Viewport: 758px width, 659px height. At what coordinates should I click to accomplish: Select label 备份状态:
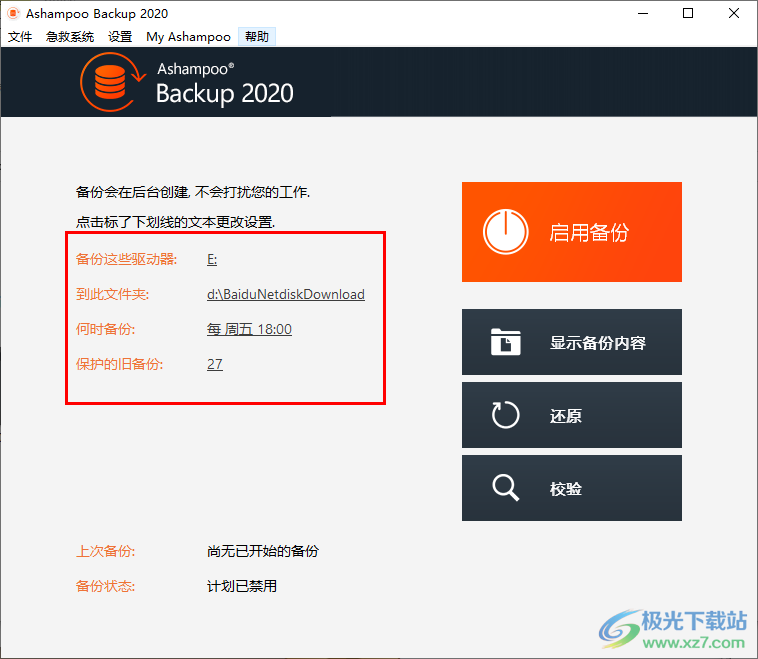tap(105, 586)
